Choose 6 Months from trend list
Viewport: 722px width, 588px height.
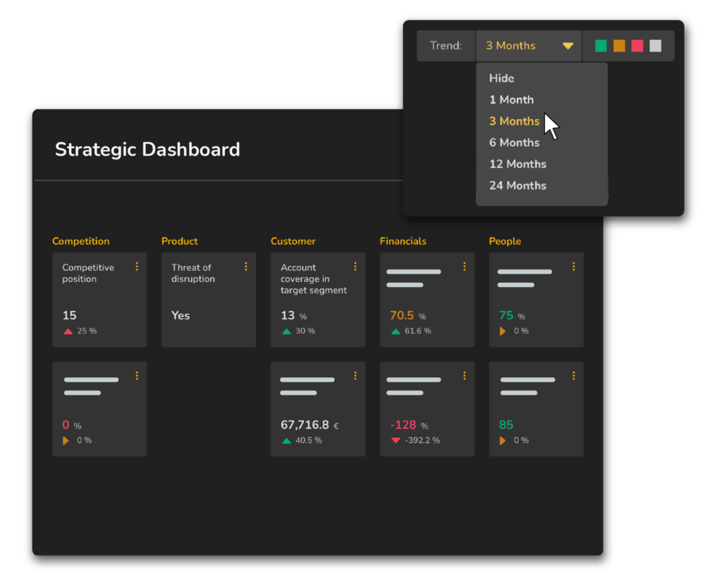point(514,142)
